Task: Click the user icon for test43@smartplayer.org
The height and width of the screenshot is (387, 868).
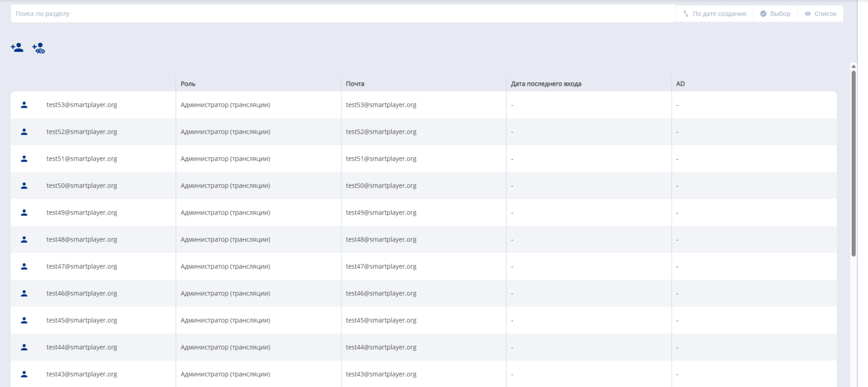Action: tap(24, 374)
